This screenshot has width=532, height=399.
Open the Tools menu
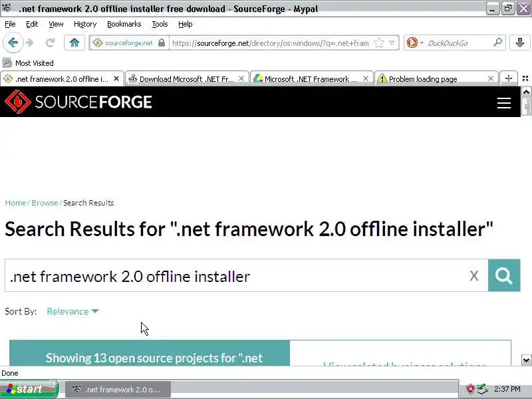coord(160,24)
